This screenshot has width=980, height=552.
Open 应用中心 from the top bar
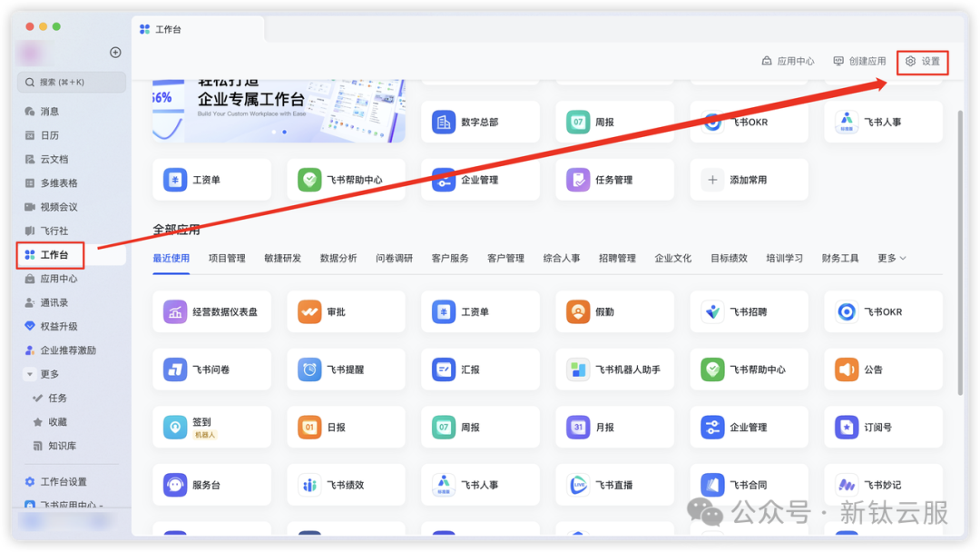coord(789,61)
